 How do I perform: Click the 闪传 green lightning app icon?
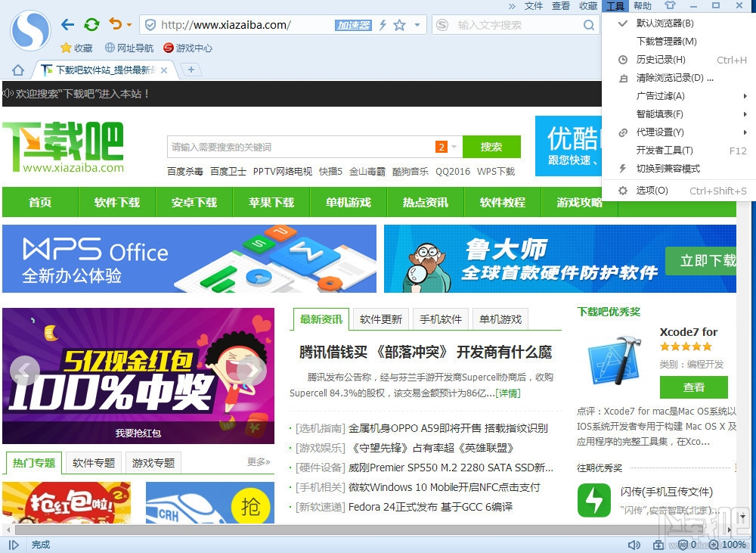point(594,500)
